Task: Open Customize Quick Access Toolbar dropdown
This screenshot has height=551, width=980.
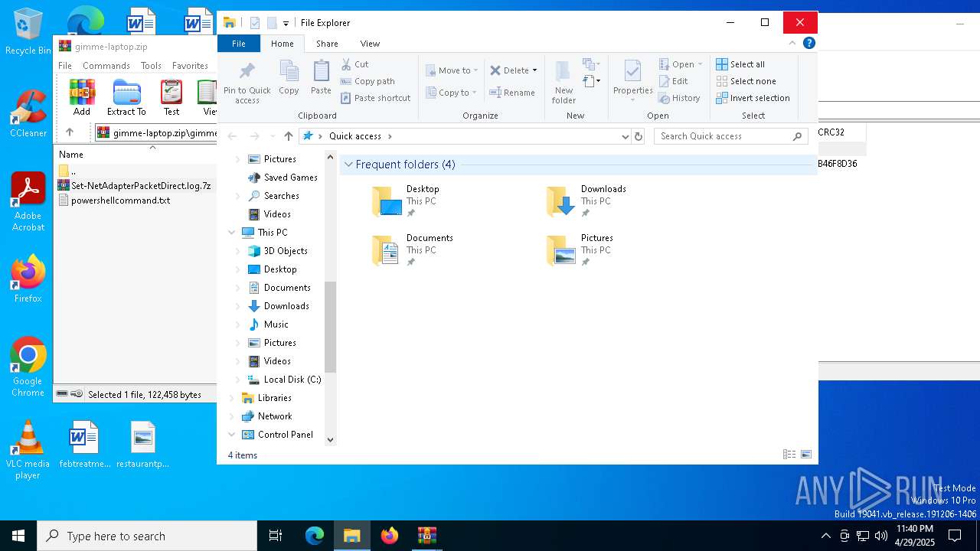Action: pyautogui.click(x=286, y=24)
